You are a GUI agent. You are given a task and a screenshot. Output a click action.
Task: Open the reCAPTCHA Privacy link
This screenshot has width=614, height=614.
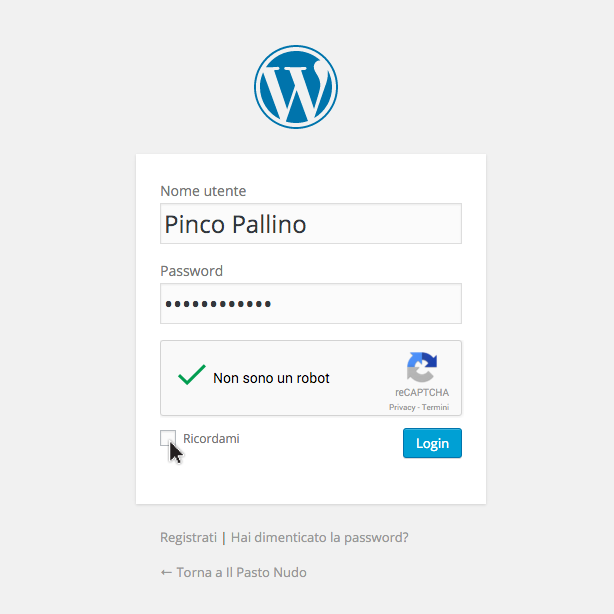pos(402,407)
